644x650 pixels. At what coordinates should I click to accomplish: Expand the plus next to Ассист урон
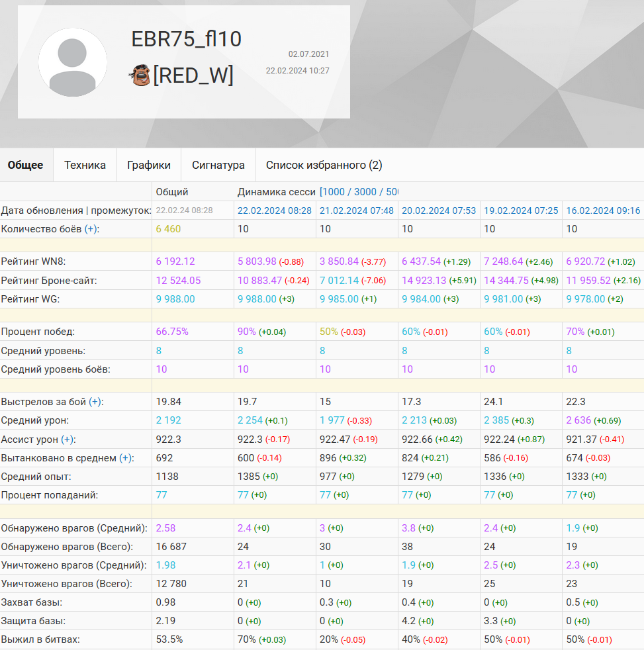pyautogui.click(x=68, y=439)
